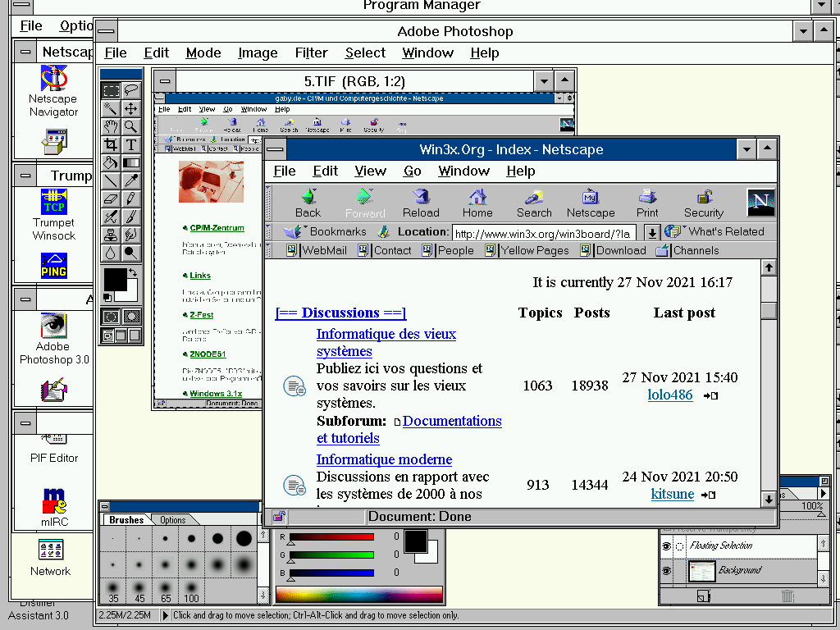The width and height of the screenshot is (840, 630).
Task: Open the Informatique moderne forum link
Action: tap(384, 459)
